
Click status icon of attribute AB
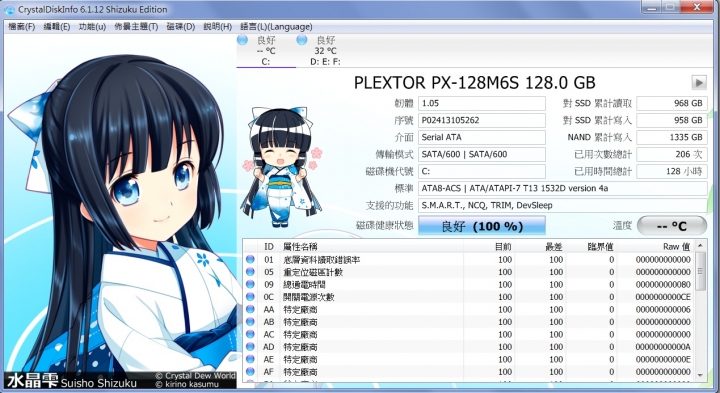(x=250, y=322)
